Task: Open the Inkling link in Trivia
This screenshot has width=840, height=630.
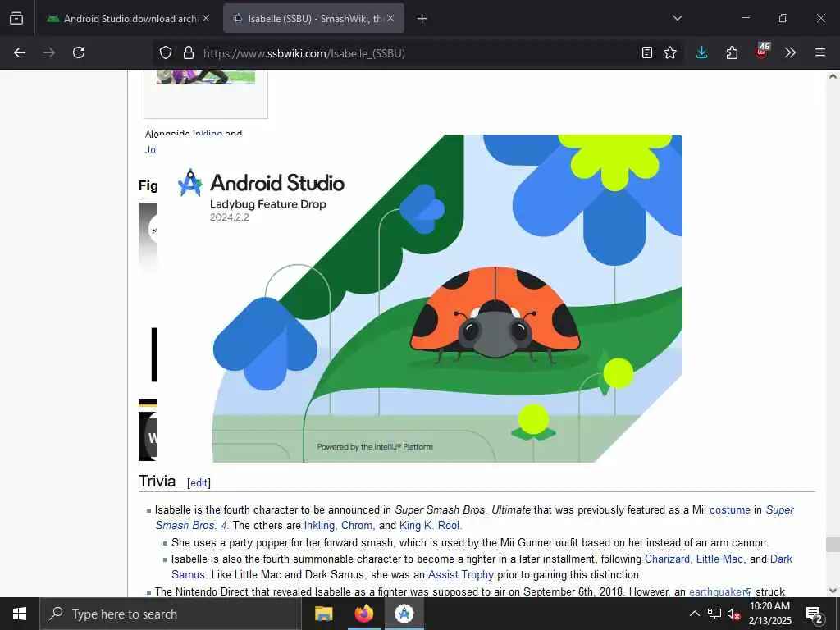Action: coord(319,526)
